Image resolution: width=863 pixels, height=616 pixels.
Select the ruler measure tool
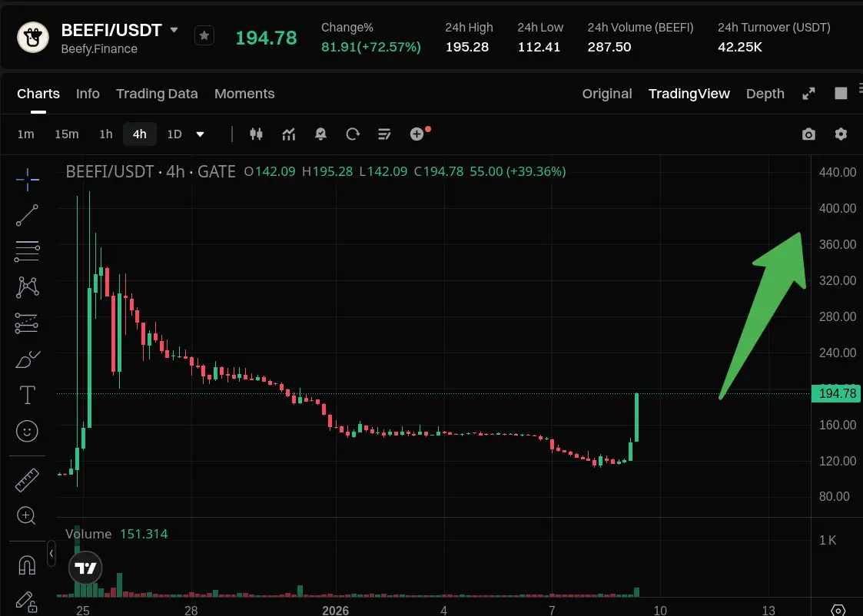coord(27,479)
